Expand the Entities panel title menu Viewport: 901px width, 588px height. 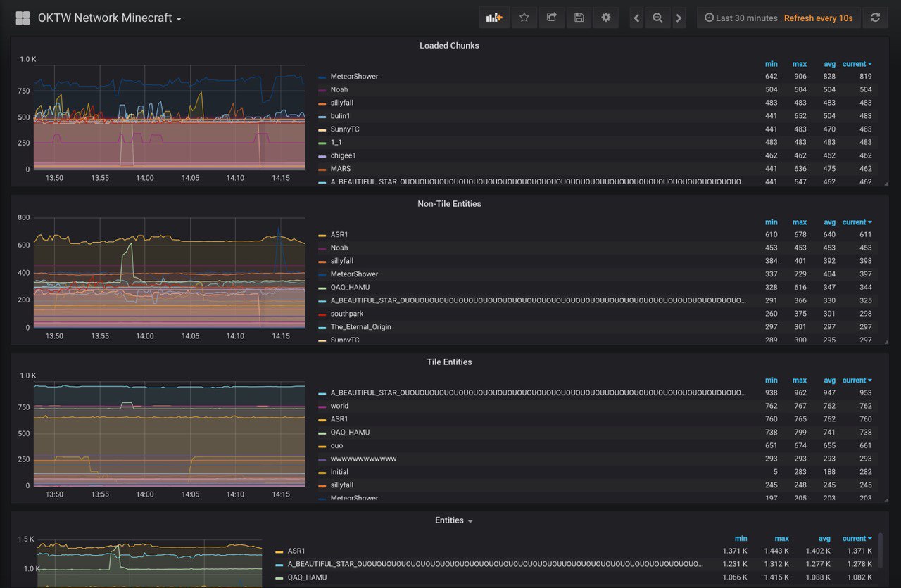(x=454, y=520)
